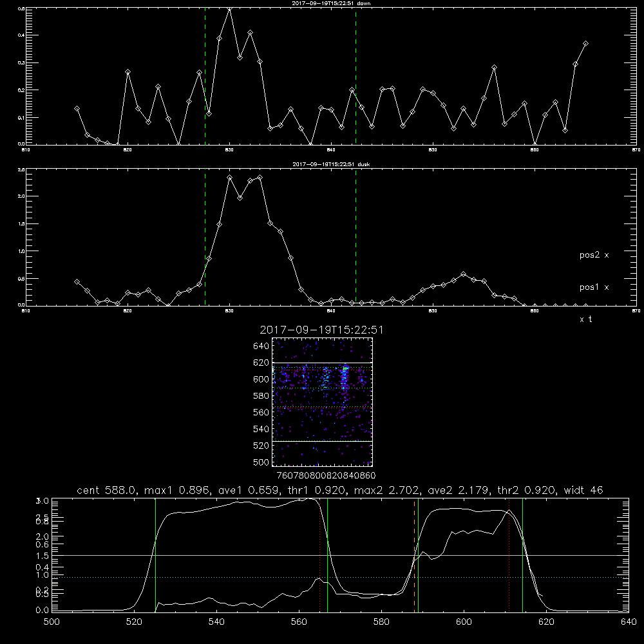
Task: Click the left green dashed line in the dusk plot
Action: click(205, 238)
